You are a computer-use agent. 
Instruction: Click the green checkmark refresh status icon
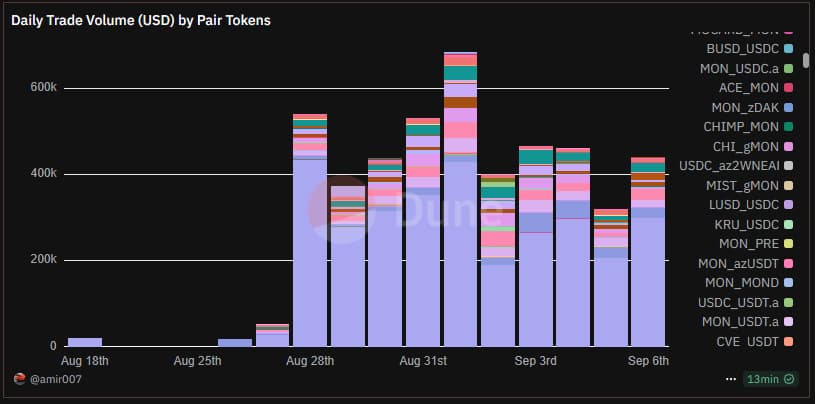coord(790,379)
